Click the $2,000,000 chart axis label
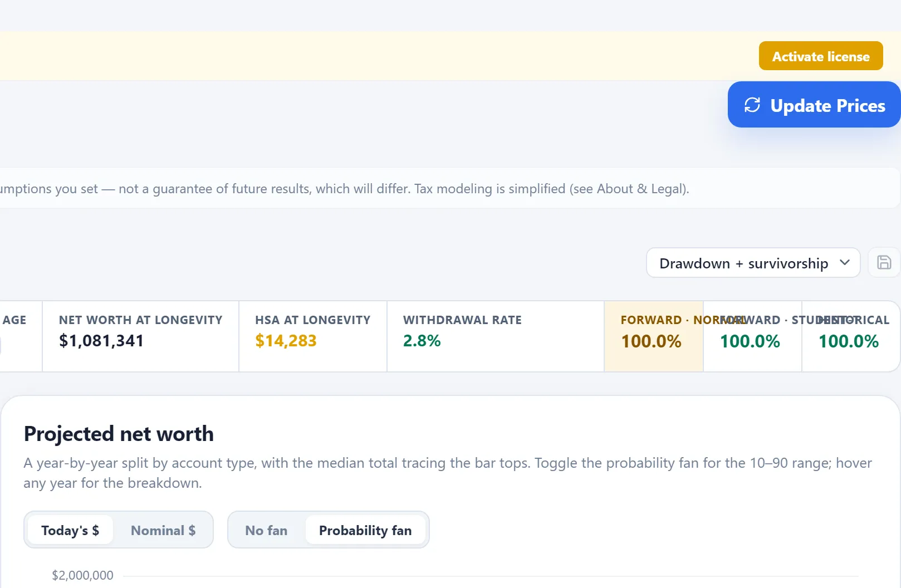The image size is (901, 588). (82, 575)
